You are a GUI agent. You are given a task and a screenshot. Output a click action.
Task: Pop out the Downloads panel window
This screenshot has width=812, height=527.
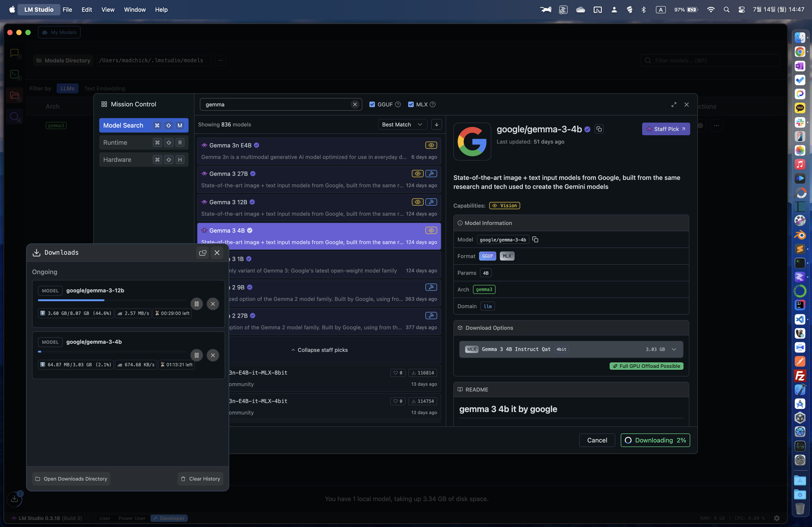203,253
